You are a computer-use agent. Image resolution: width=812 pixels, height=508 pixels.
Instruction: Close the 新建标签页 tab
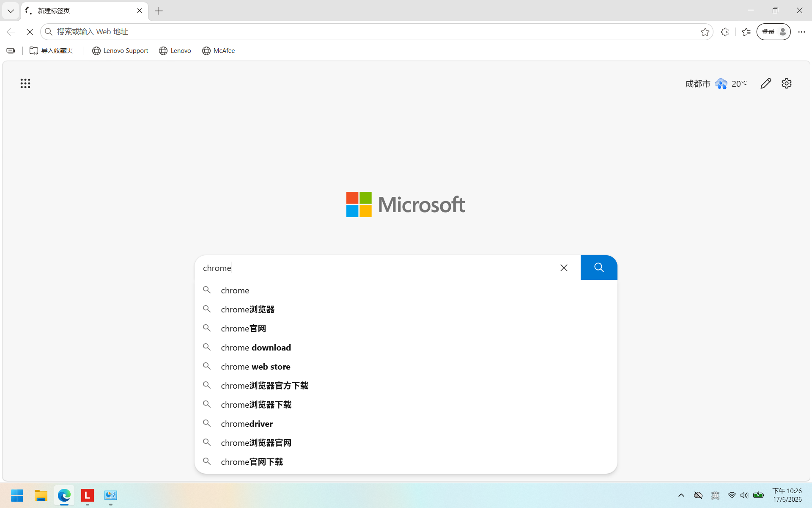pos(140,11)
